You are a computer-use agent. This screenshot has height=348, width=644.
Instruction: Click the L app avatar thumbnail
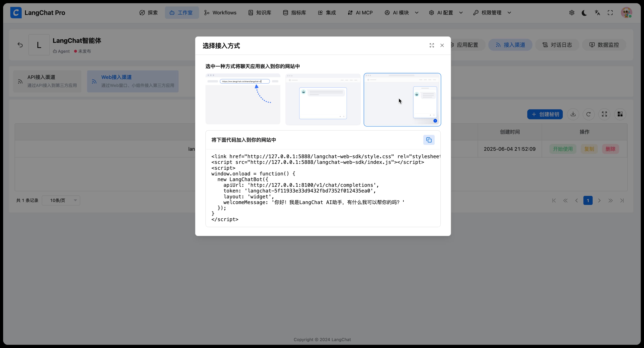[39, 45]
